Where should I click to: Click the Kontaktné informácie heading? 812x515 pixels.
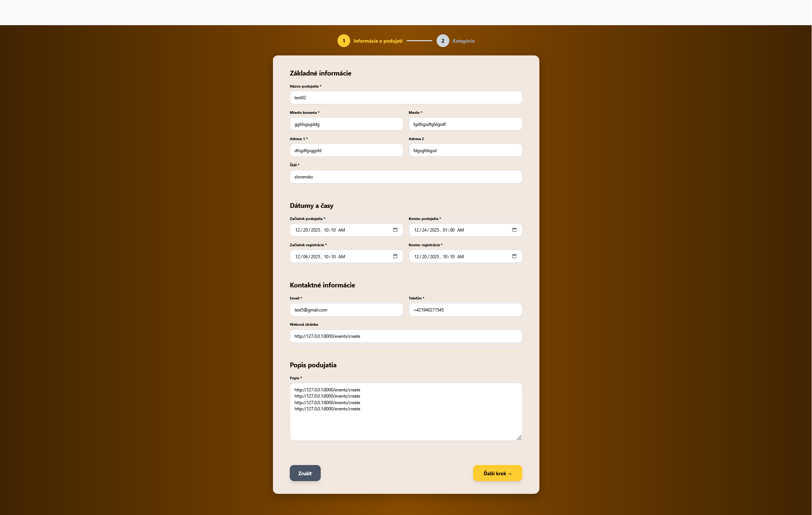point(322,285)
